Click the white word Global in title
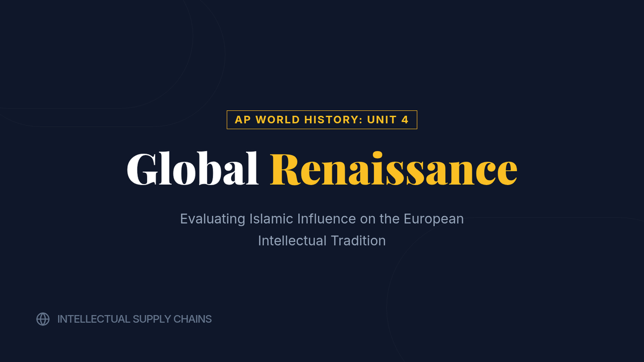The width and height of the screenshot is (644, 362). [x=193, y=169]
